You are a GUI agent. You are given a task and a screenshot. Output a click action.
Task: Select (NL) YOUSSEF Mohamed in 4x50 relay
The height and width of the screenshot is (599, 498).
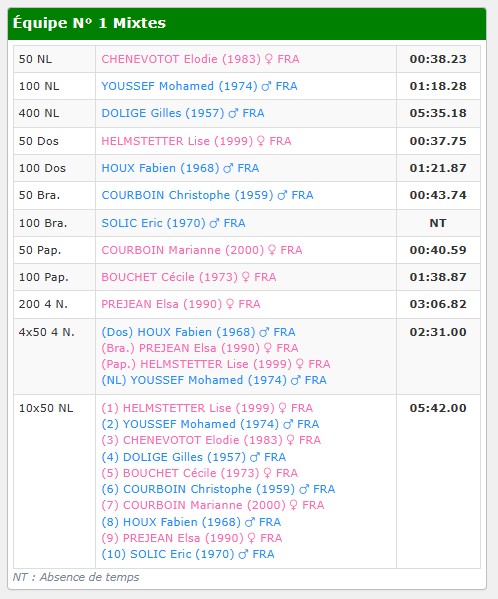click(x=214, y=380)
